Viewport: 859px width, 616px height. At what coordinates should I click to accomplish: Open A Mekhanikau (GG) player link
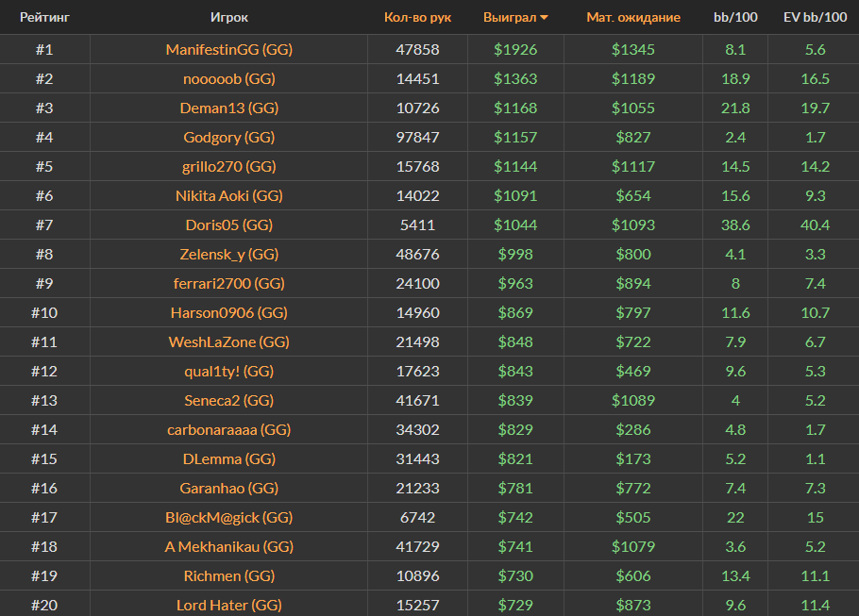pos(229,546)
